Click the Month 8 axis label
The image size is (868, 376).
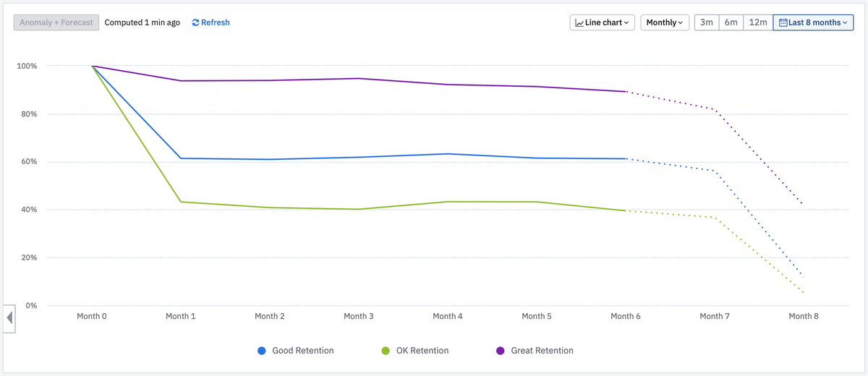pos(804,316)
